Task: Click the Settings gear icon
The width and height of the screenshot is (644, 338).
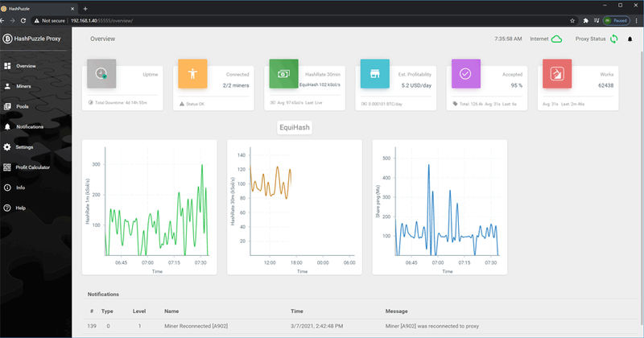Action: tap(7, 147)
